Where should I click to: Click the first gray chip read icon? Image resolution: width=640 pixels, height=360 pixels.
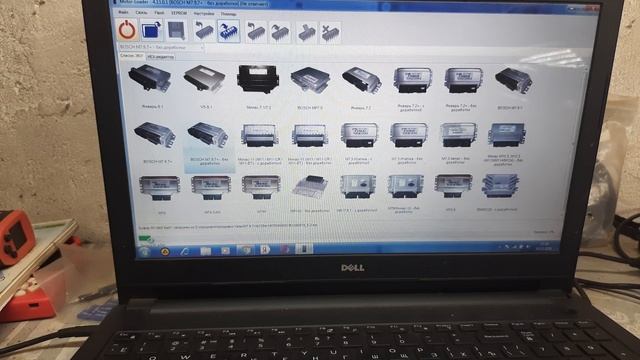click(x=204, y=31)
